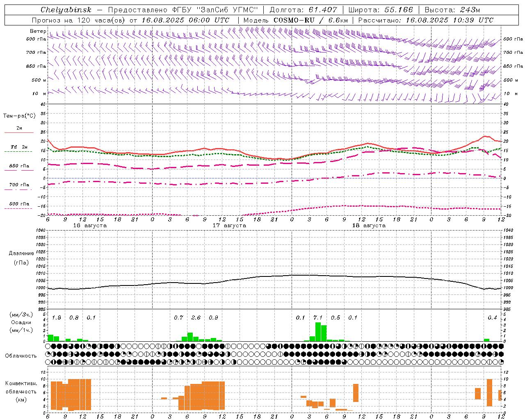
Task: Click the 'Рассчитано: 16.08.2025 10:39 UTC' timestamp
Action: (426, 20)
